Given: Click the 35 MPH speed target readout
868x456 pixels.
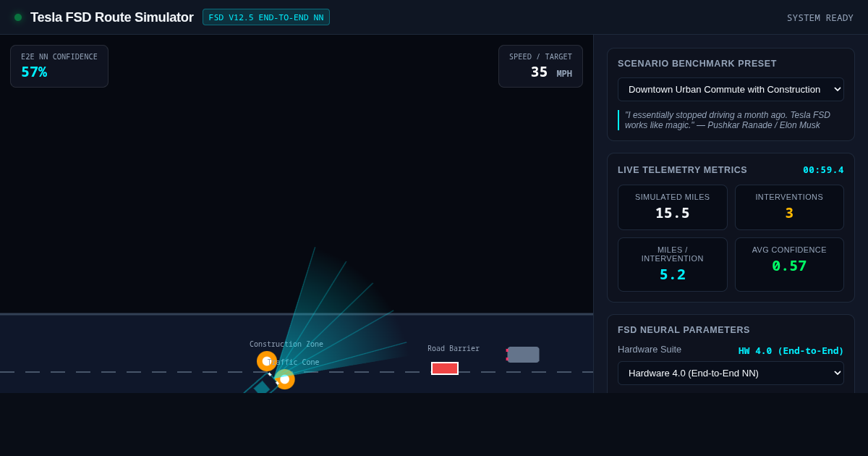Looking at the screenshot, I should (540, 66).
